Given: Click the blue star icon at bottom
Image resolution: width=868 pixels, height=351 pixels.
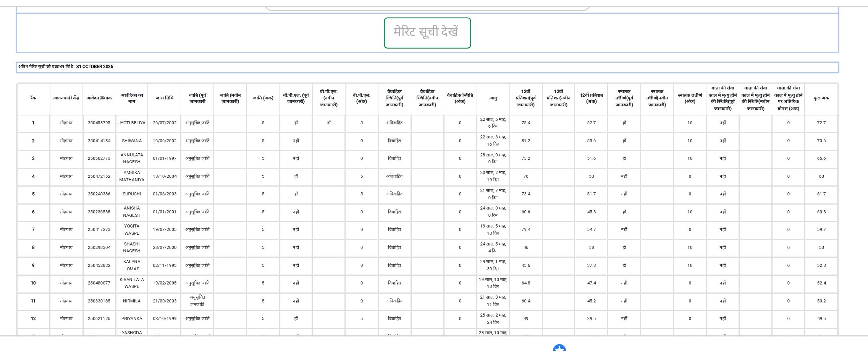Looking at the screenshot, I should click(559, 348).
